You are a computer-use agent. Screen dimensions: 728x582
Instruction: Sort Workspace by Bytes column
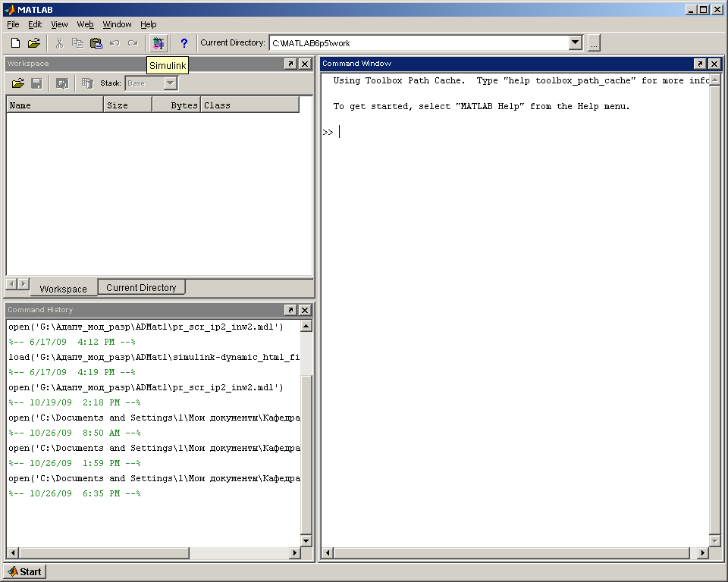177,105
